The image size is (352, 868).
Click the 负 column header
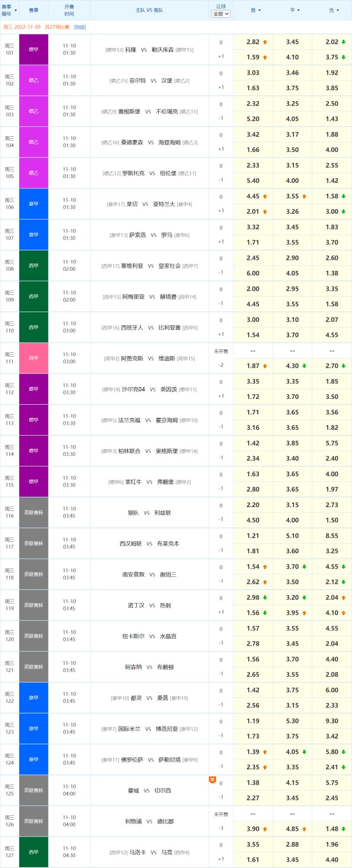tap(334, 10)
